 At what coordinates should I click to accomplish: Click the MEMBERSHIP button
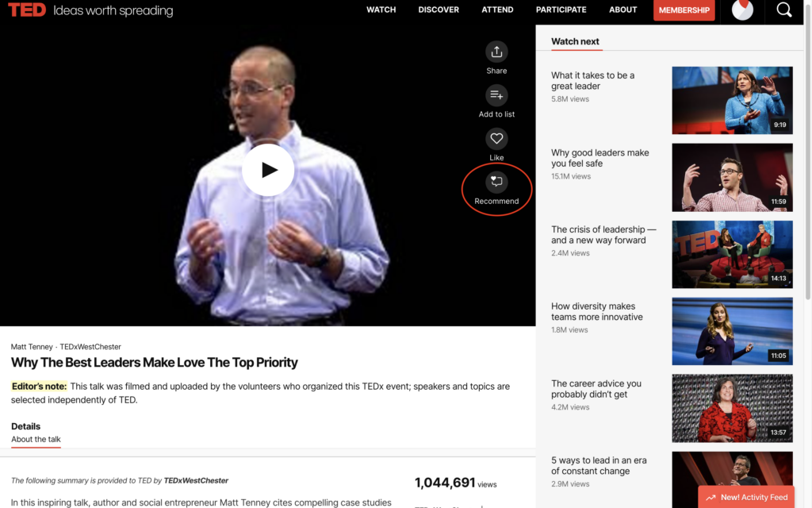point(684,10)
